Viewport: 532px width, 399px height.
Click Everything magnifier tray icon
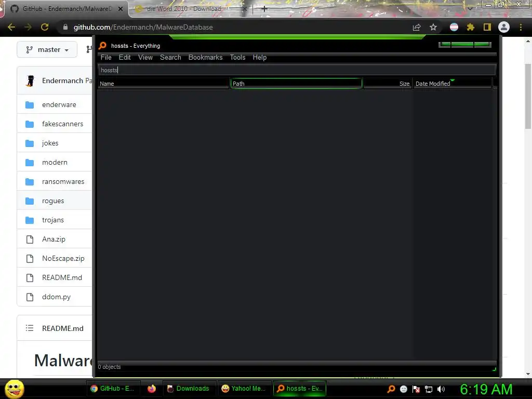[391, 389]
